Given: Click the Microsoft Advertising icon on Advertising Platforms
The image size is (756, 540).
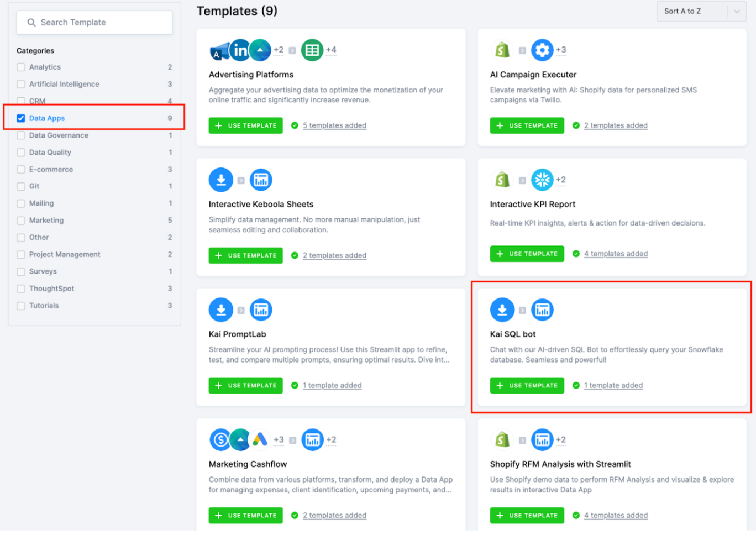Looking at the screenshot, I should [219, 52].
